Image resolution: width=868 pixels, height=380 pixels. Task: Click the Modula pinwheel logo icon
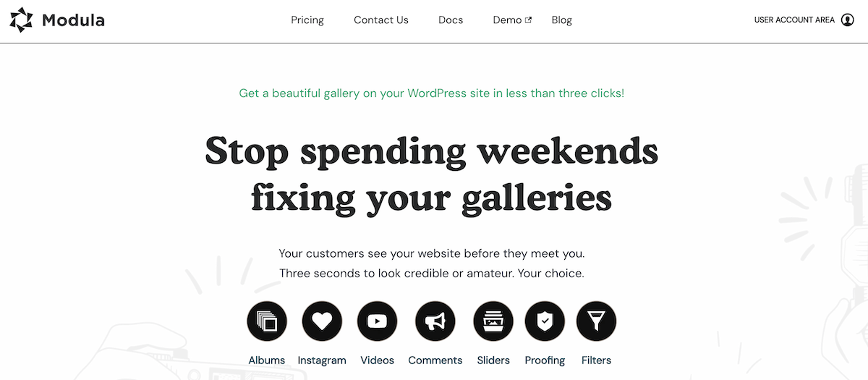pos(22,20)
